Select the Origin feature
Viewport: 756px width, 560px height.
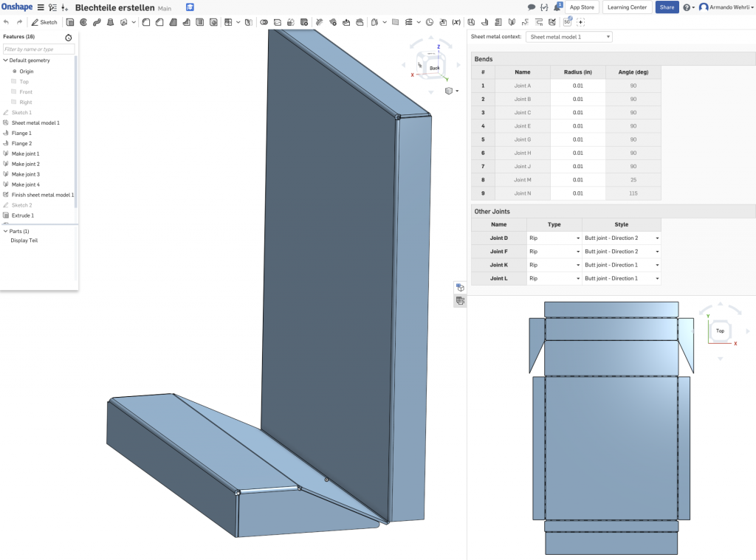(x=27, y=72)
